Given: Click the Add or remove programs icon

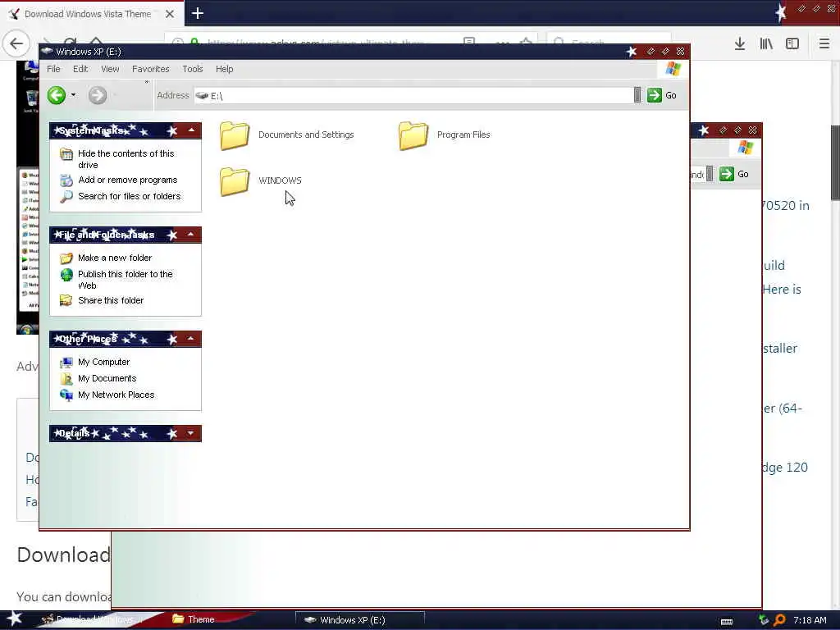Looking at the screenshot, I should pos(66,180).
